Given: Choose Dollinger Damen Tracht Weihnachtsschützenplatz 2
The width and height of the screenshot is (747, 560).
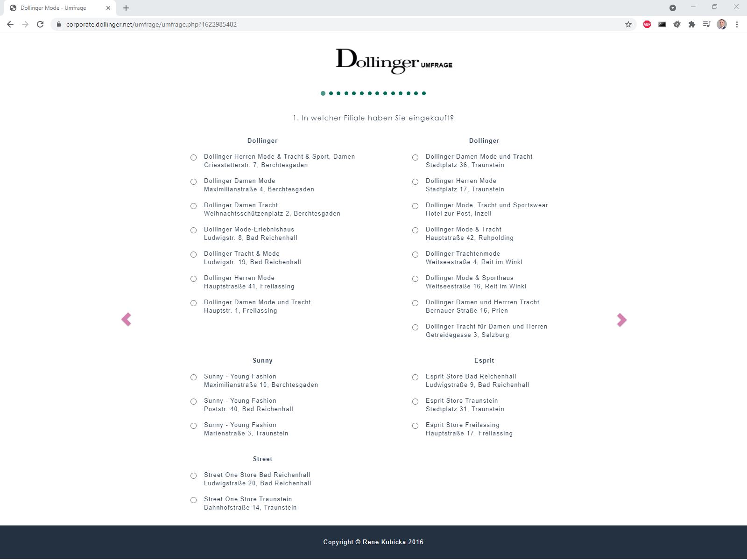Looking at the screenshot, I should tap(193, 206).
